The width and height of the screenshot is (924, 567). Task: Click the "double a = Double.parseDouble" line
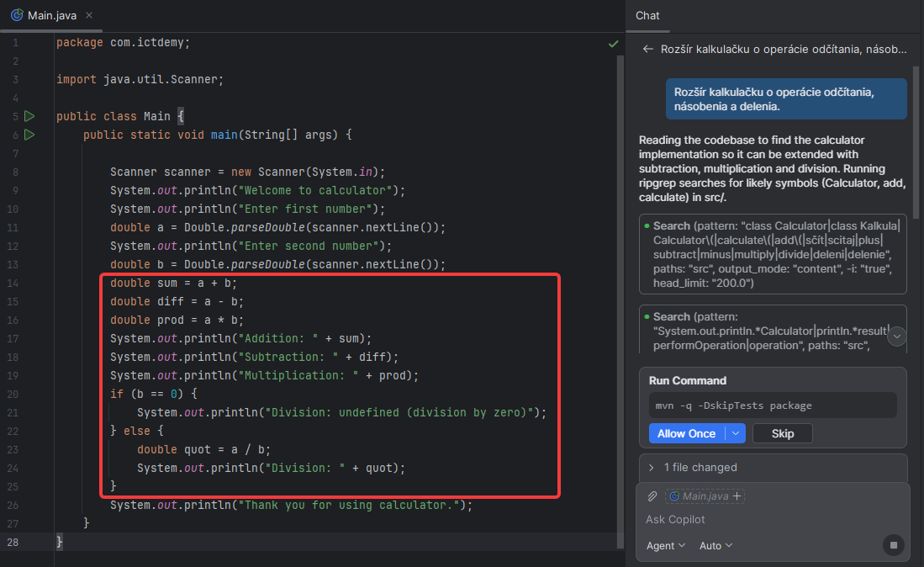pos(277,227)
